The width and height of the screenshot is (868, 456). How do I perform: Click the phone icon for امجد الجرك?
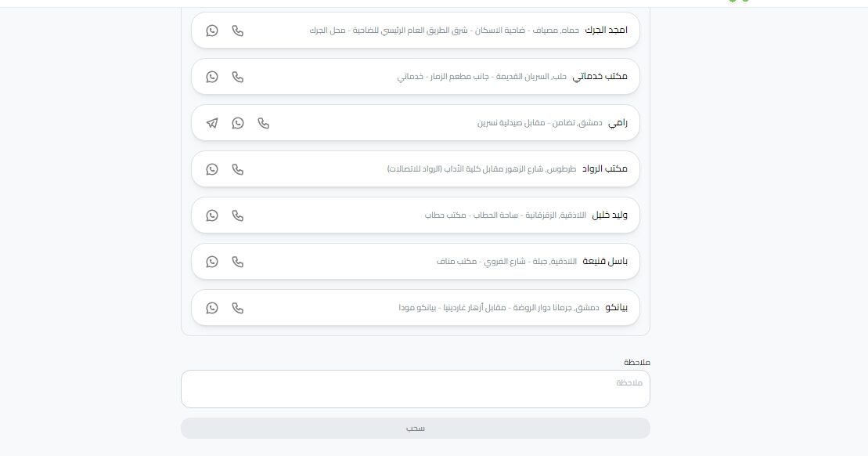coord(237,31)
